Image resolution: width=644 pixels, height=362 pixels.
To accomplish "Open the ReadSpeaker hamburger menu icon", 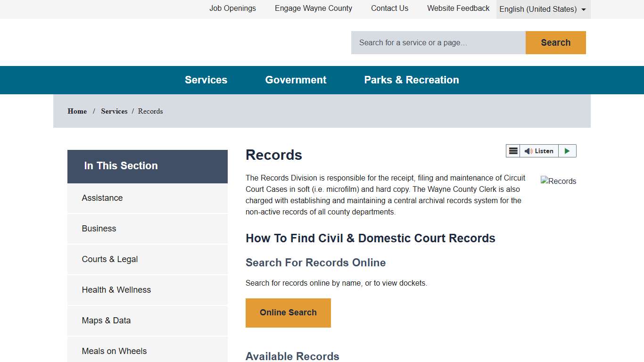I will pyautogui.click(x=513, y=151).
